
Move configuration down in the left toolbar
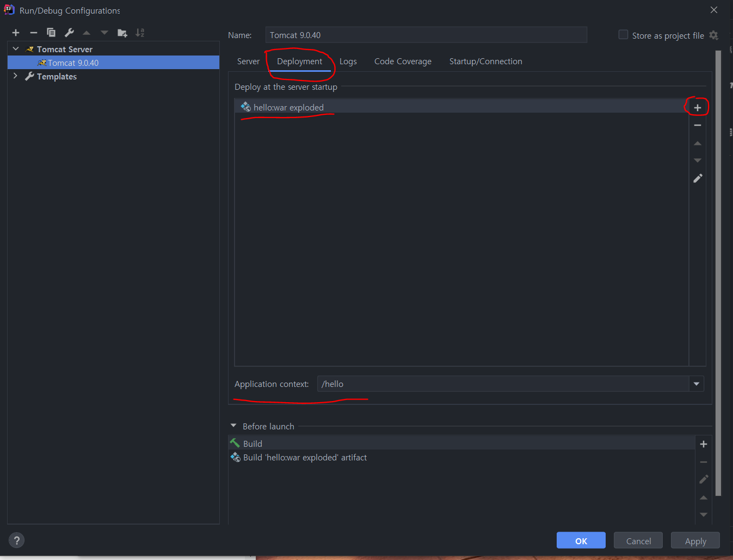coord(104,33)
